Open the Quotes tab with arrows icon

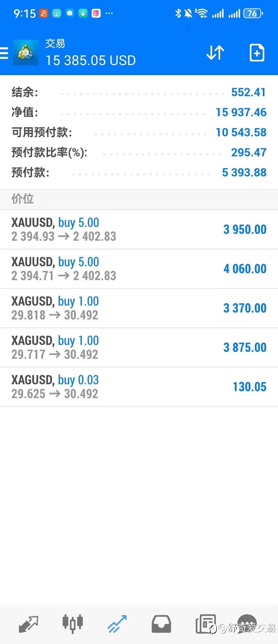tap(28, 624)
